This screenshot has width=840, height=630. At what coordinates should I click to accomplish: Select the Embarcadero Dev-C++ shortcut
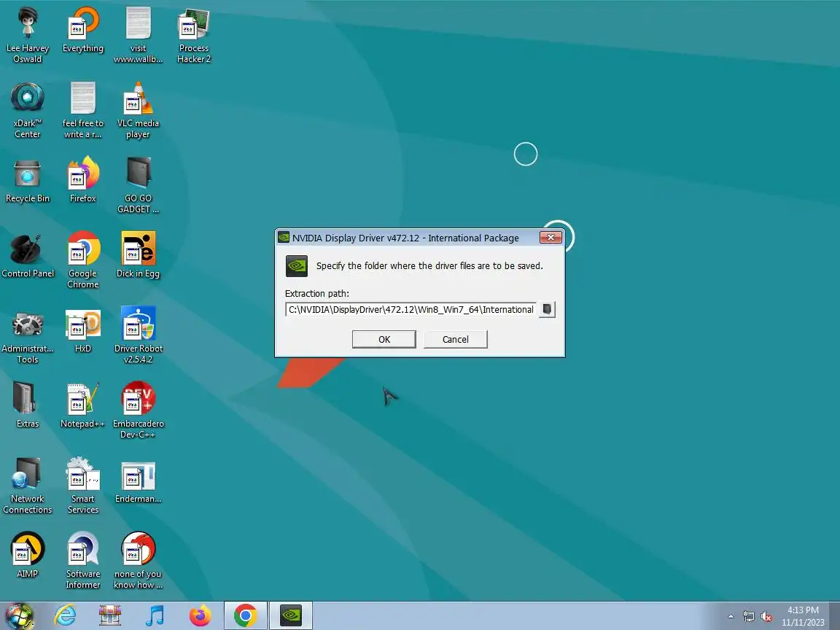point(139,410)
